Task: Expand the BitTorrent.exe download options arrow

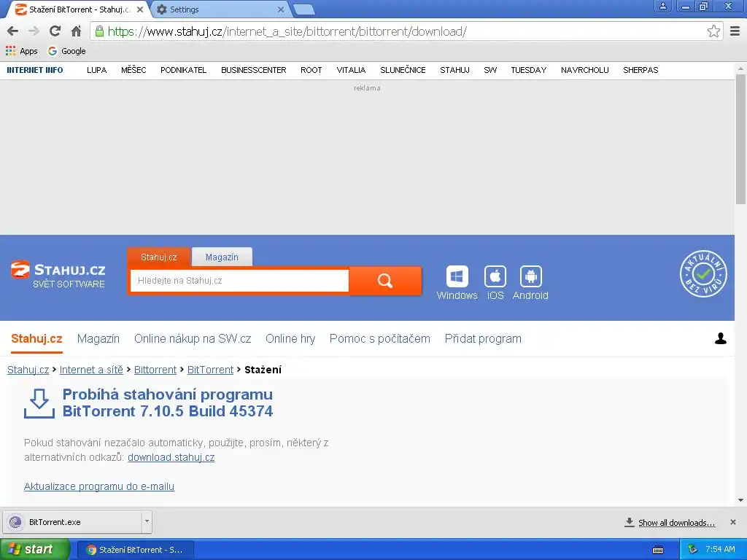Action: (x=147, y=522)
